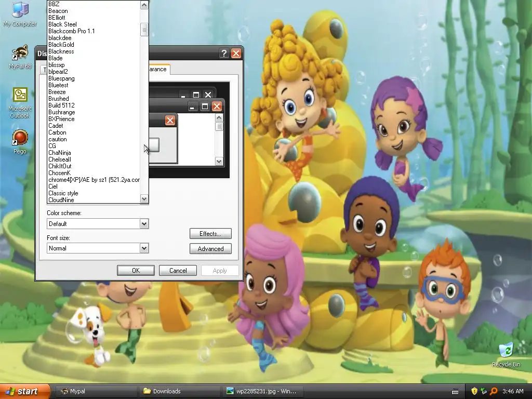The image size is (532, 399).
Task: Switch to wp2285231.jpg taskbar window
Action: click(262, 391)
